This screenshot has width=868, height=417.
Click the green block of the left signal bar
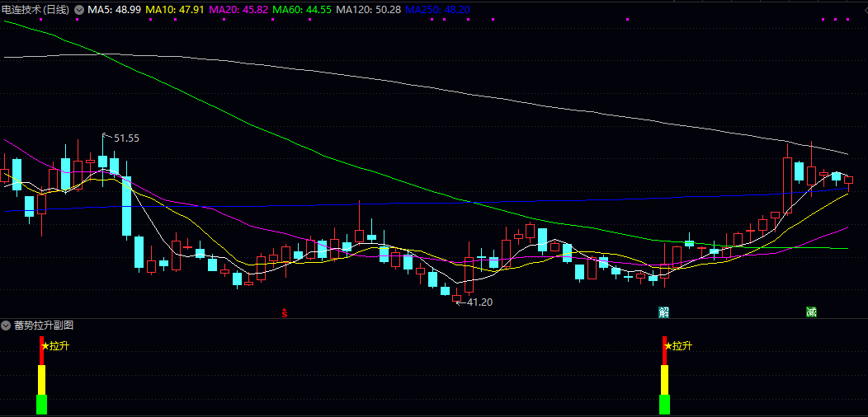pos(41,405)
